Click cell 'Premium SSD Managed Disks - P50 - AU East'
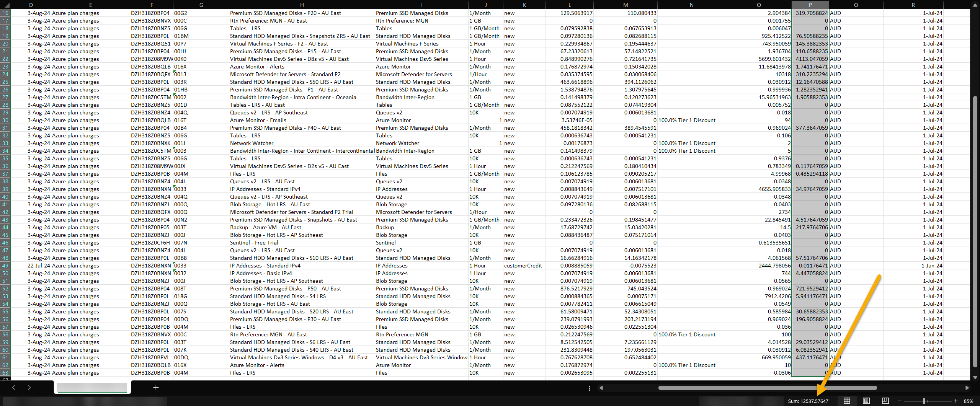980x406 pixels. click(302, 289)
